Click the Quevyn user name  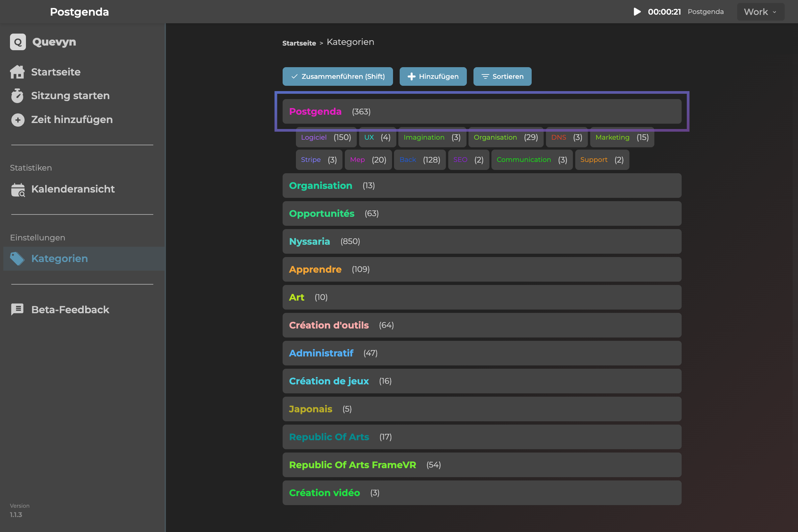pos(54,42)
